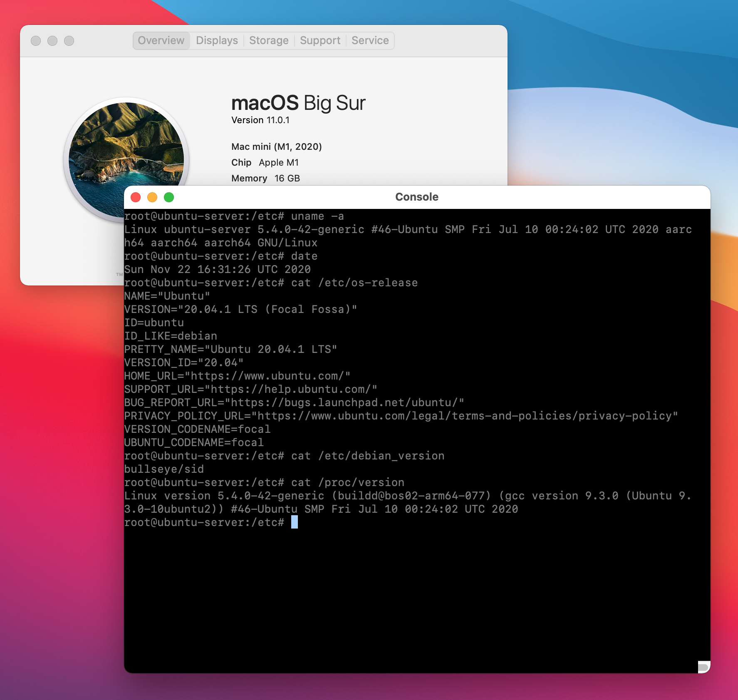
Task: Click the "Sun Nov 22 16:31:26 UTC 2020" output
Action: point(218,270)
